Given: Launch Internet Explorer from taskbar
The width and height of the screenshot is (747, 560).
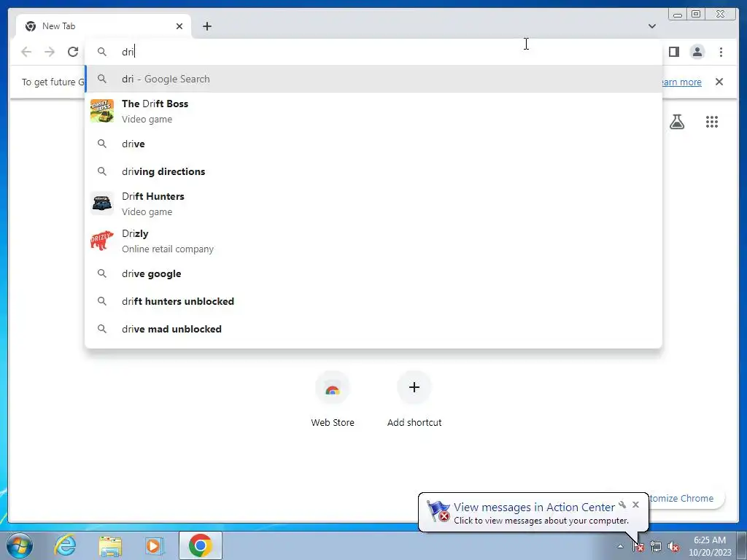Looking at the screenshot, I should pos(65,545).
